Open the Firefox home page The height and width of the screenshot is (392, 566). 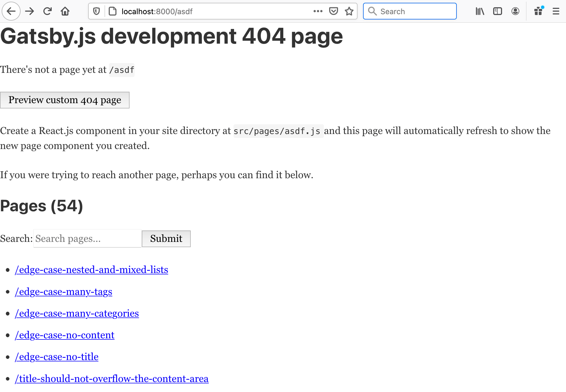coord(65,11)
